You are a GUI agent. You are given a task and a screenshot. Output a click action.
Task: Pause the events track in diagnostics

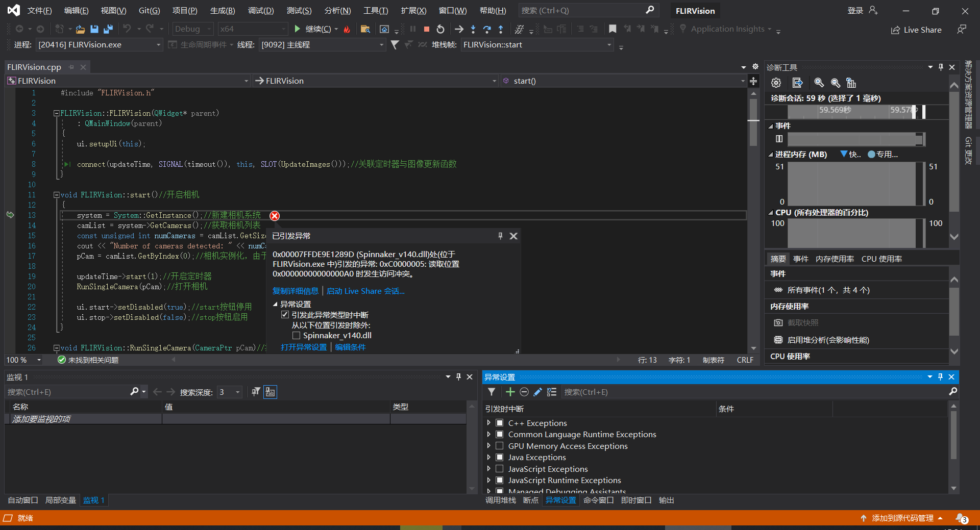tap(779, 139)
